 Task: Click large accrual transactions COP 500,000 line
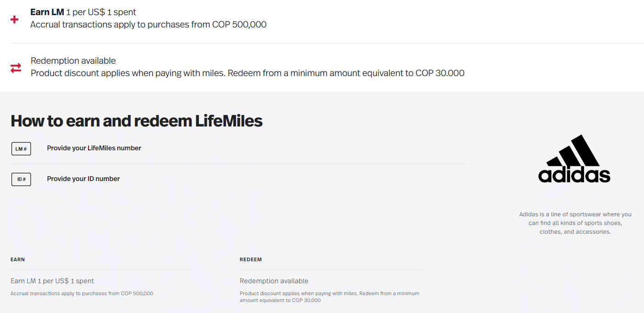tap(148, 25)
